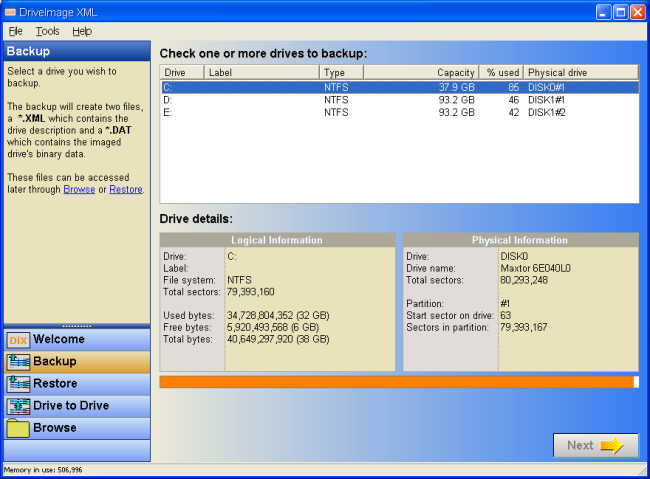Follow the Restore hyperlink in description

[x=126, y=190]
